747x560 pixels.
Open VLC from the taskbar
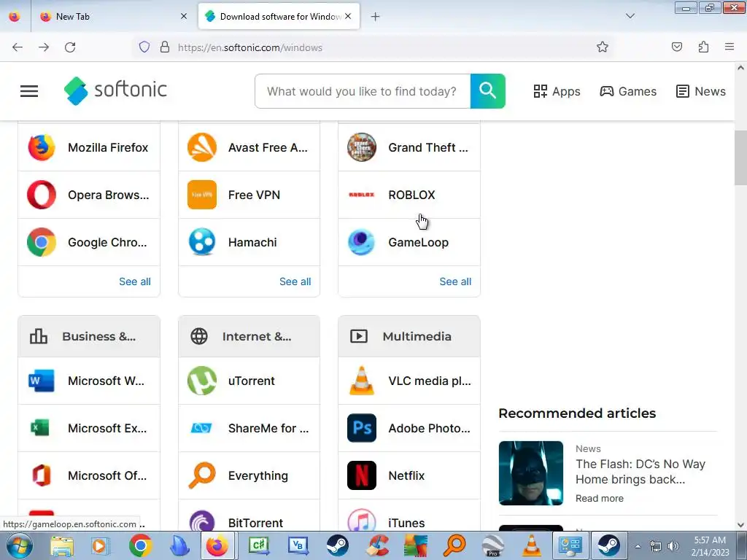click(x=531, y=545)
